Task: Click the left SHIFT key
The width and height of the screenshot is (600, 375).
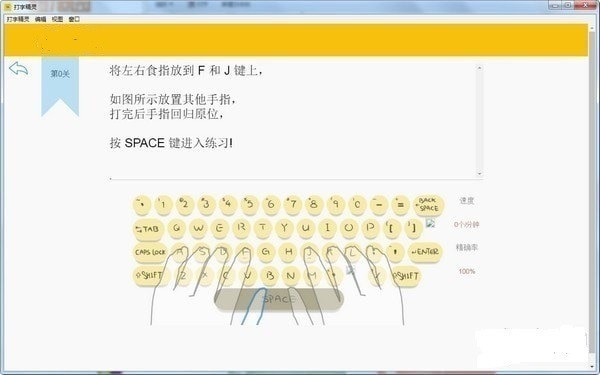Action: (151, 275)
